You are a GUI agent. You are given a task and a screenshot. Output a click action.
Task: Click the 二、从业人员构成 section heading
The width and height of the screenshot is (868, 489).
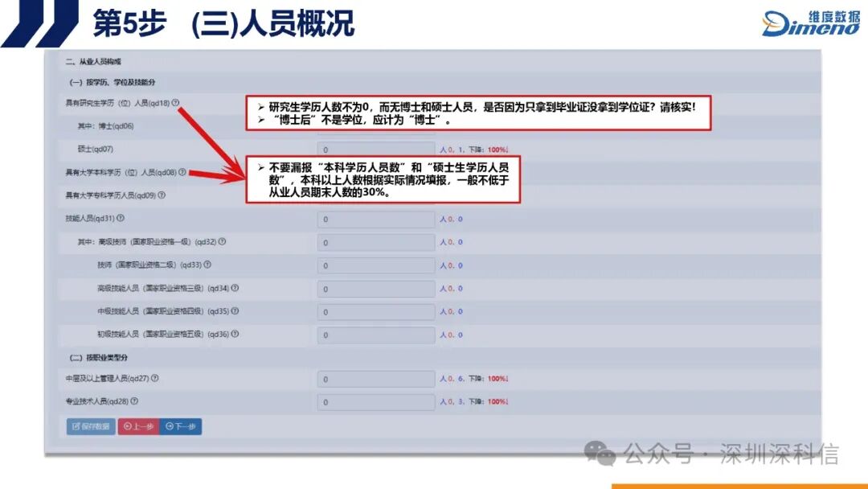coord(93,61)
